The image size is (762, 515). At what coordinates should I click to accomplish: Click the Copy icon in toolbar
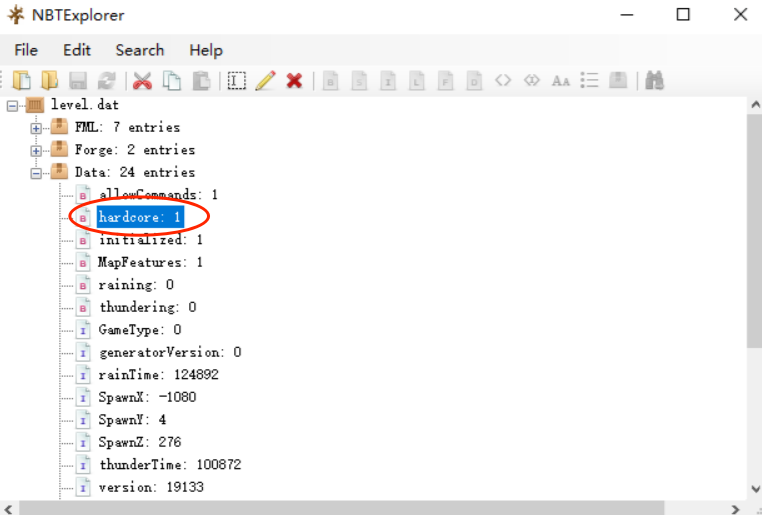point(172,81)
